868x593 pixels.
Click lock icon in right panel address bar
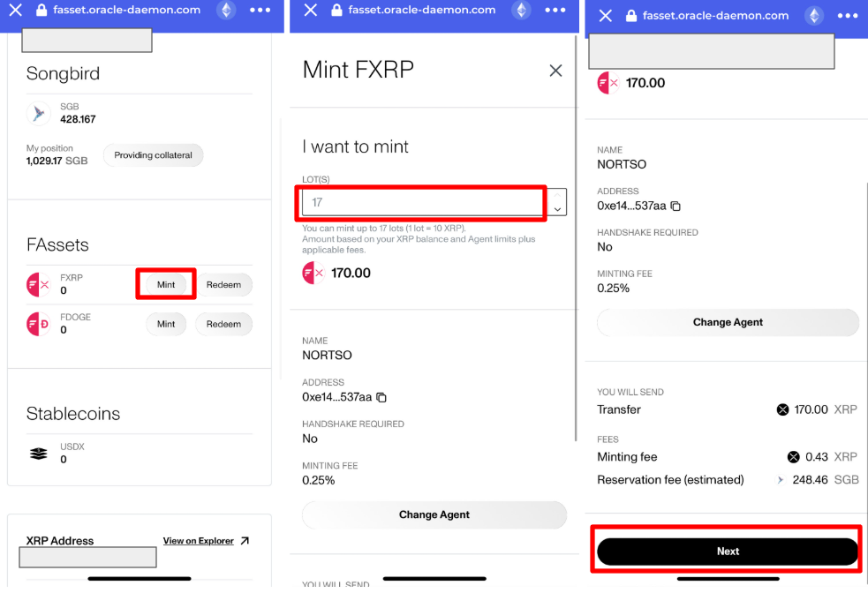coord(631,16)
